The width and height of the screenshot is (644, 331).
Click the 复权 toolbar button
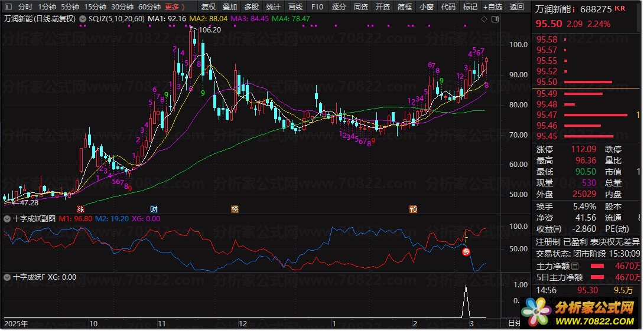209,7
